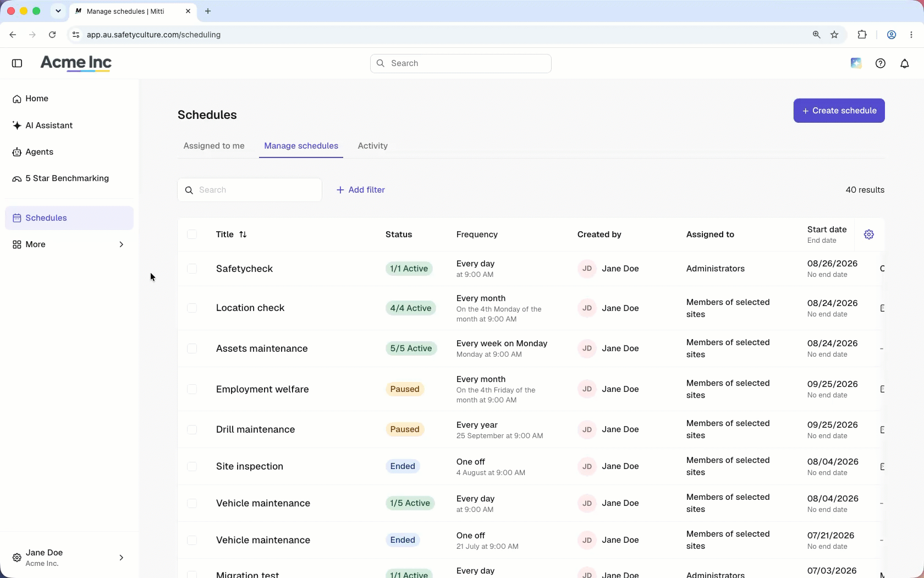Screen dimensions: 924x578
Task: Click the 4/4 Active status badge
Action: click(x=411, y=308)
